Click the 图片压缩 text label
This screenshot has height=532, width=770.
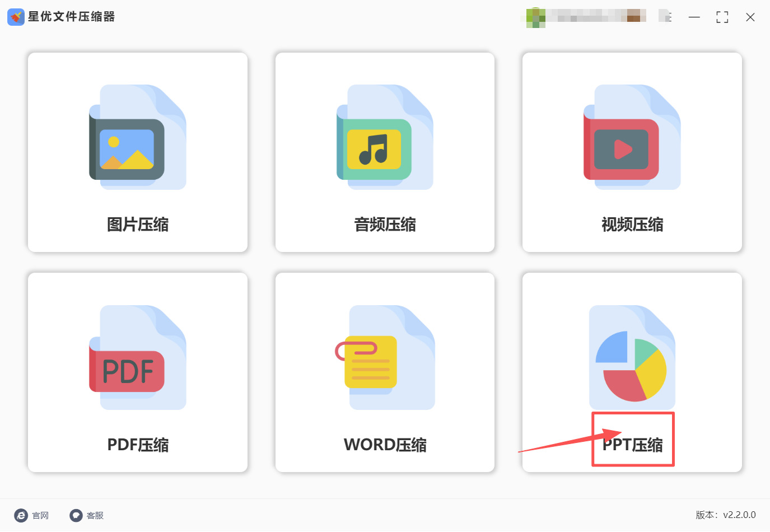[138, 225]
